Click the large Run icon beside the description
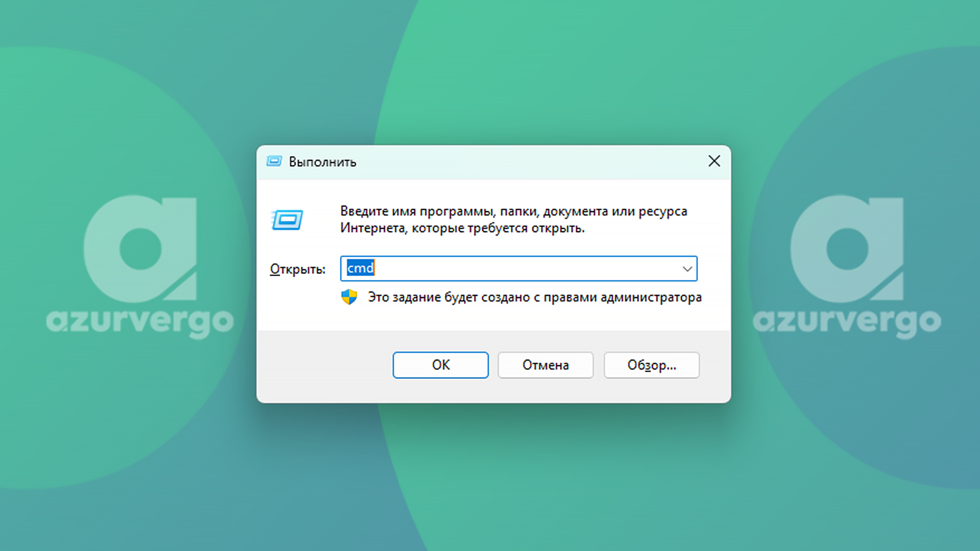This screenshot has width=980, height=551. pyautogui.click(x=287, y=220)
